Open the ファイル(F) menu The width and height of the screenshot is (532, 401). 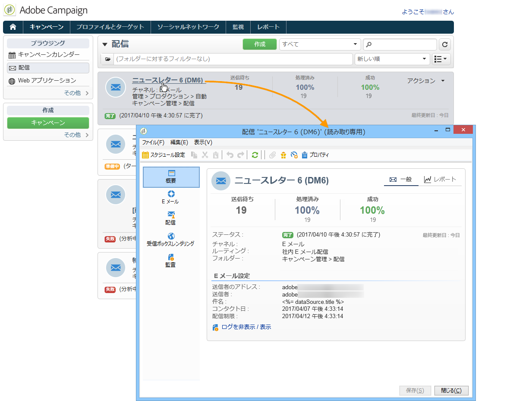click(x=153, y=142)
